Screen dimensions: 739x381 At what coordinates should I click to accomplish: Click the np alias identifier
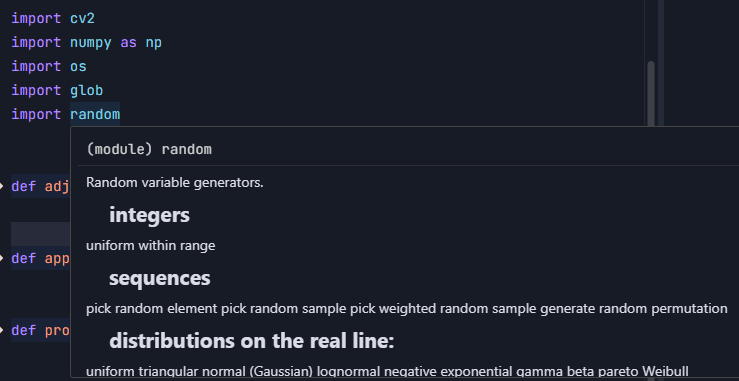coord(154,43)
